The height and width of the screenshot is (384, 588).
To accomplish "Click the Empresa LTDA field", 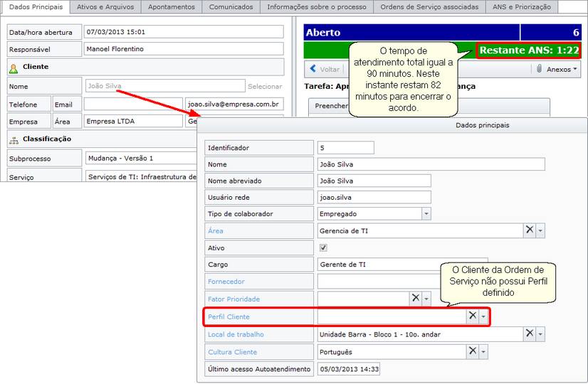I will 133,121.
